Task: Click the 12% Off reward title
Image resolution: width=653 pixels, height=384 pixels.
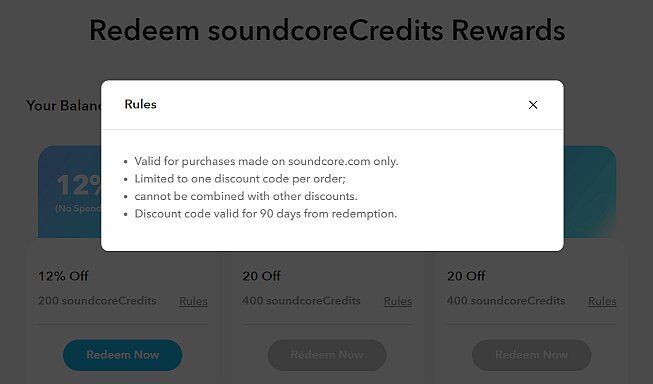Action: click(x=63, y=276)
